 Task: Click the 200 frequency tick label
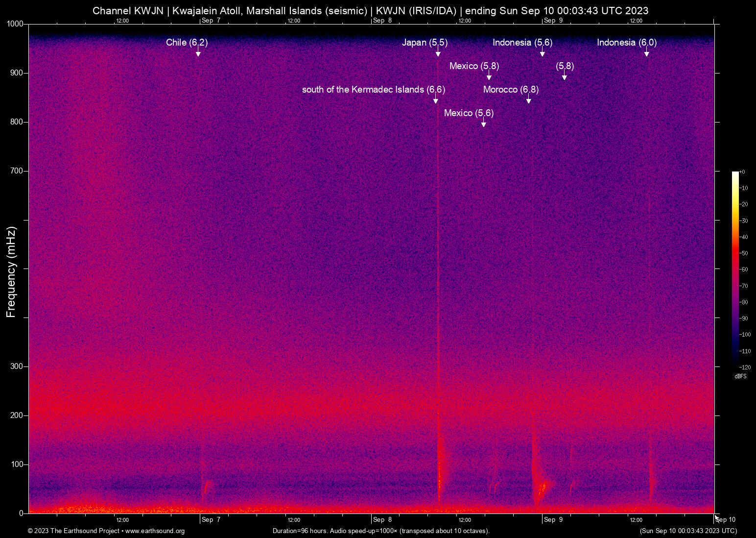coord(17,416)
